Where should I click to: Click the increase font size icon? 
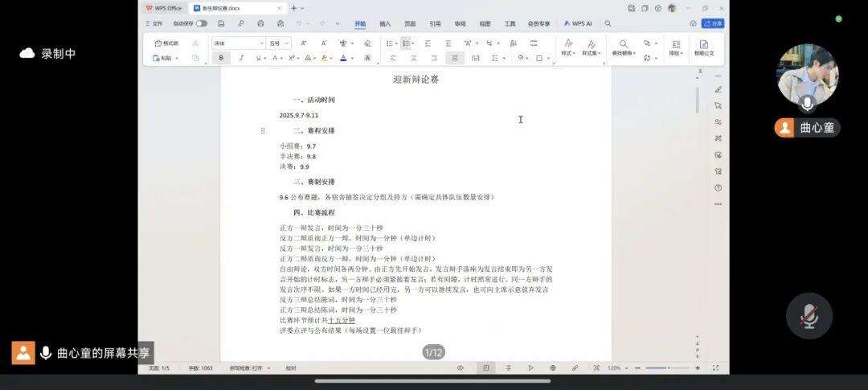tap(304, 43)
